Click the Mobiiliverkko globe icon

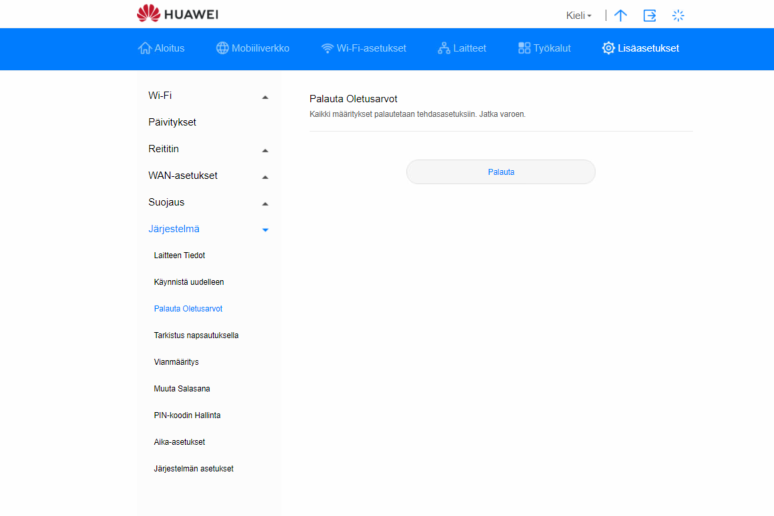(x=222, y=48)
